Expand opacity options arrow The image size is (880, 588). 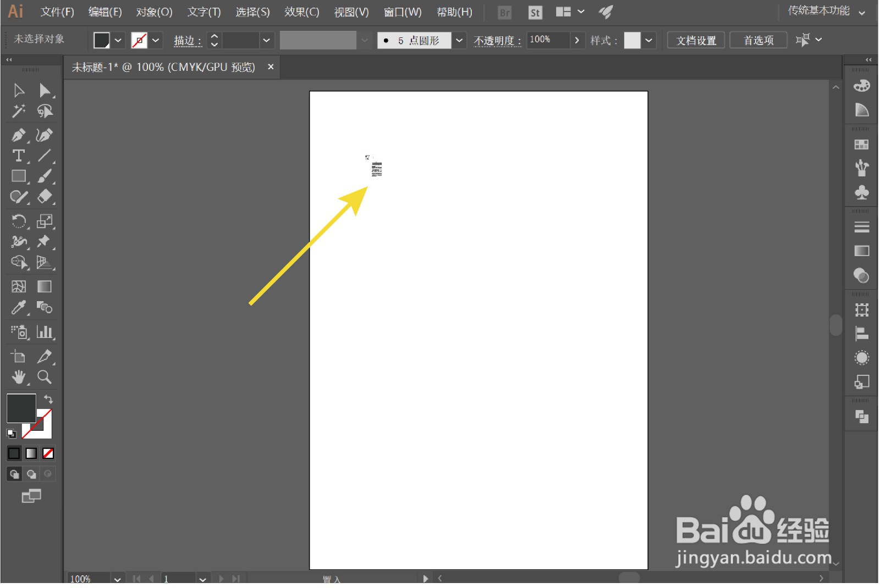[x=577, y=40]
